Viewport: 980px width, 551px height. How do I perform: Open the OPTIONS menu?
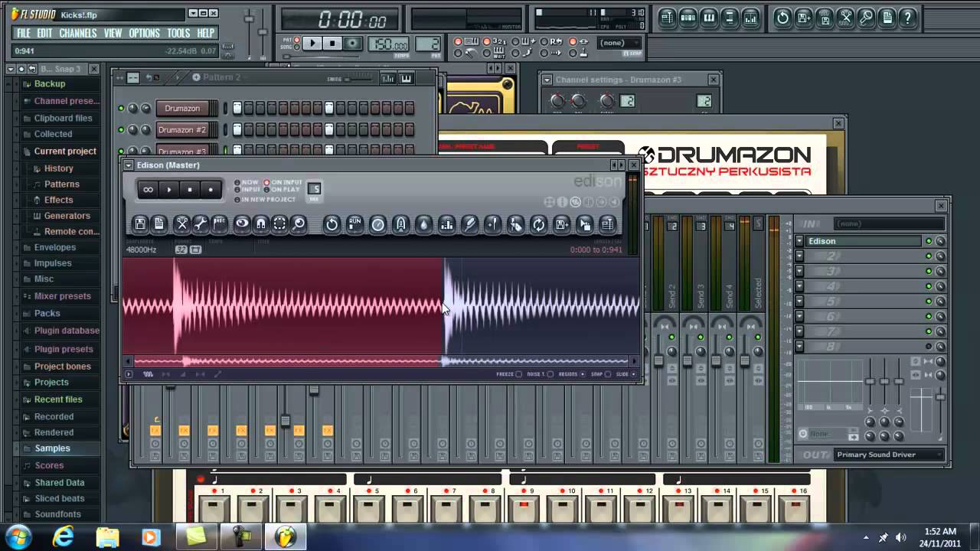click(x=144, y=33)
